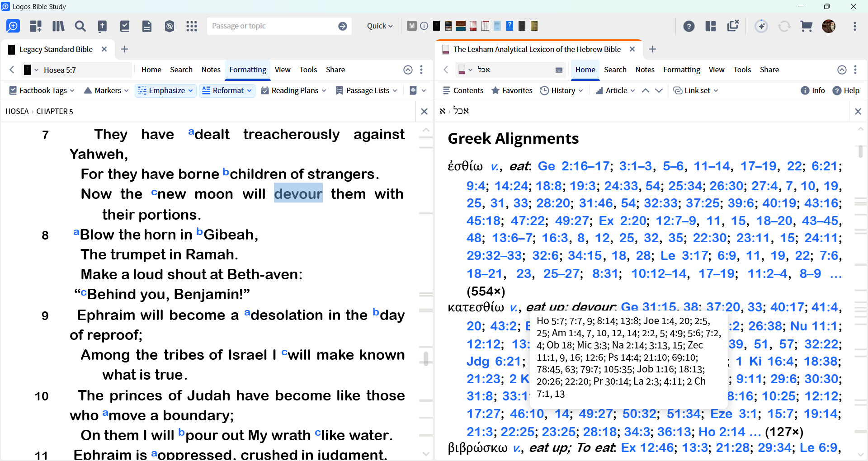Image resolution: width=868 pixels, height=461 pixels.
Task: Click the Info button
Action: (813, 90)
